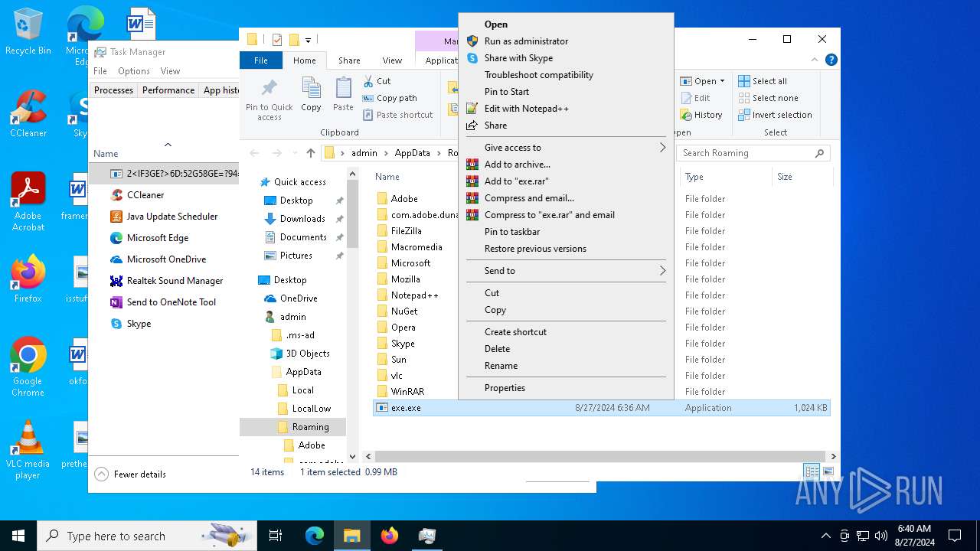Open Explorer help question mark icon

[831, 60]
